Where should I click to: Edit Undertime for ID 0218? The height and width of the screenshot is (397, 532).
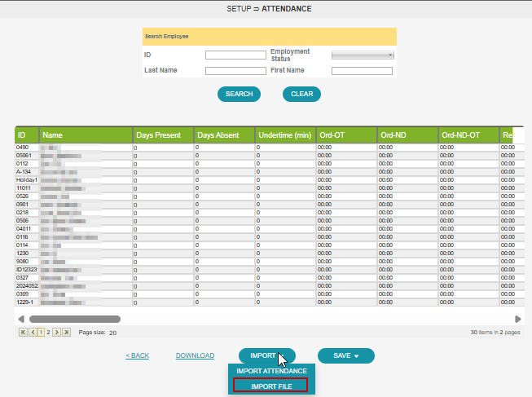point(285,213)
